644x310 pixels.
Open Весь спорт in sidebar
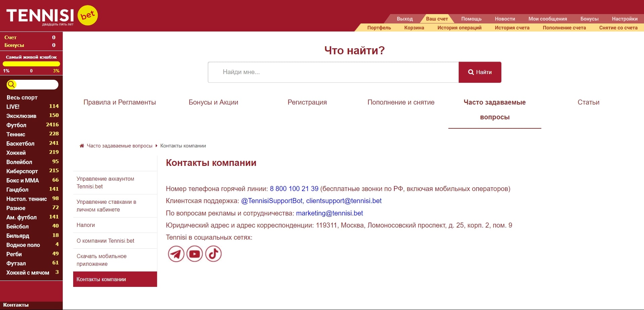tap(22, 98)
